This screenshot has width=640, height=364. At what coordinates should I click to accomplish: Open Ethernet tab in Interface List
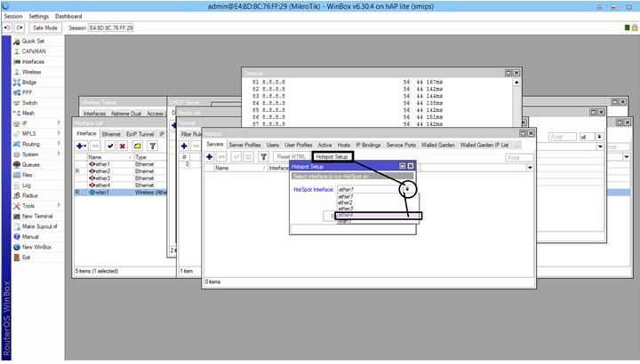[x=111, y=134]
